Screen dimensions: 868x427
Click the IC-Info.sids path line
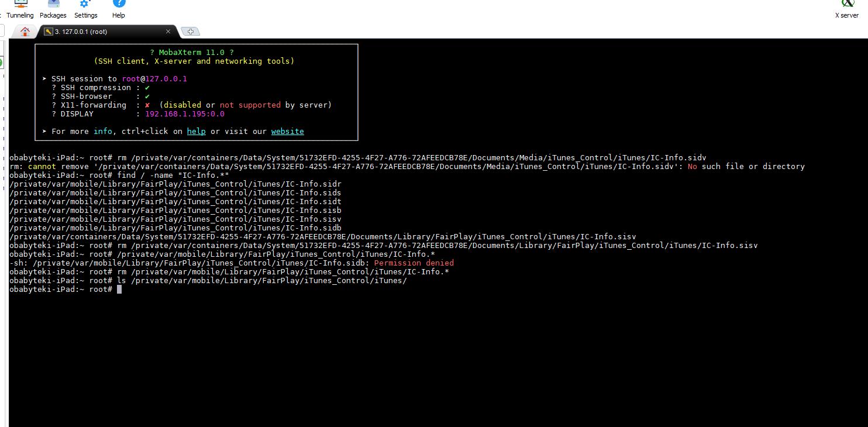point(175,193)
